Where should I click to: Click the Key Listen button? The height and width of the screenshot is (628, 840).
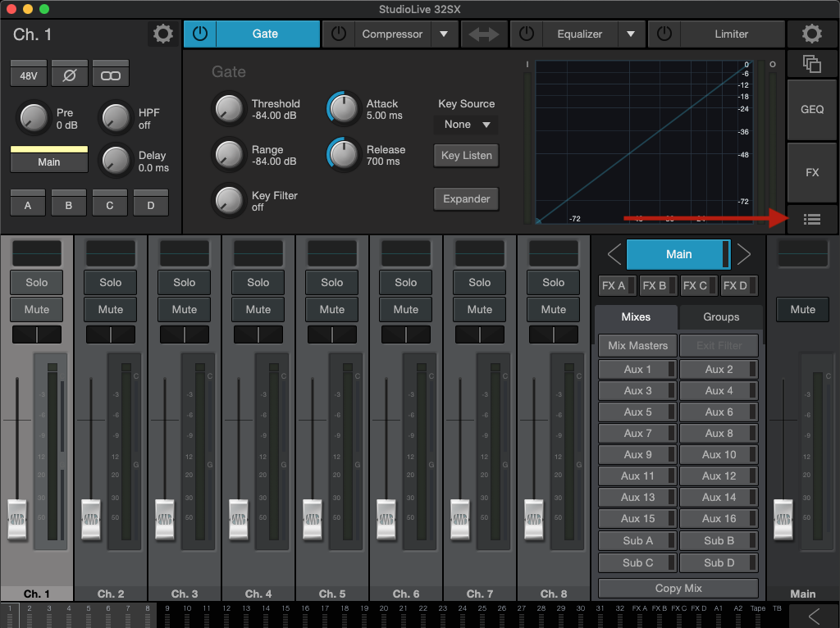(466, 155)
